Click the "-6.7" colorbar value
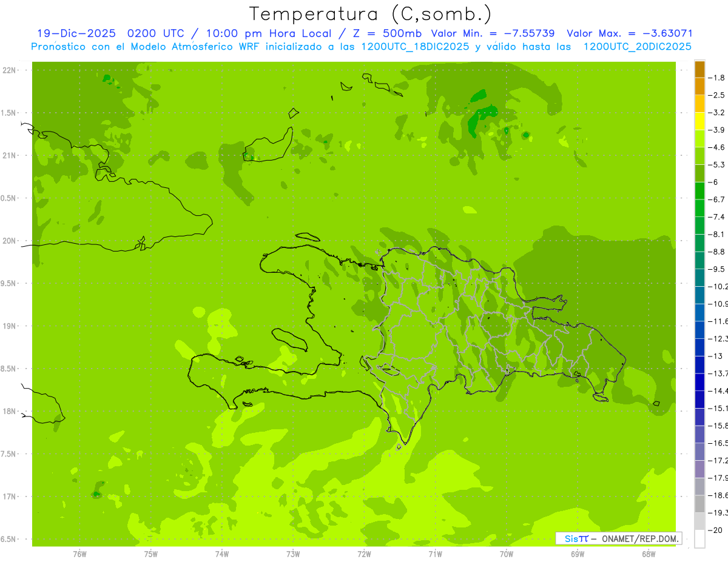728x562 pixels. (717, 199)
